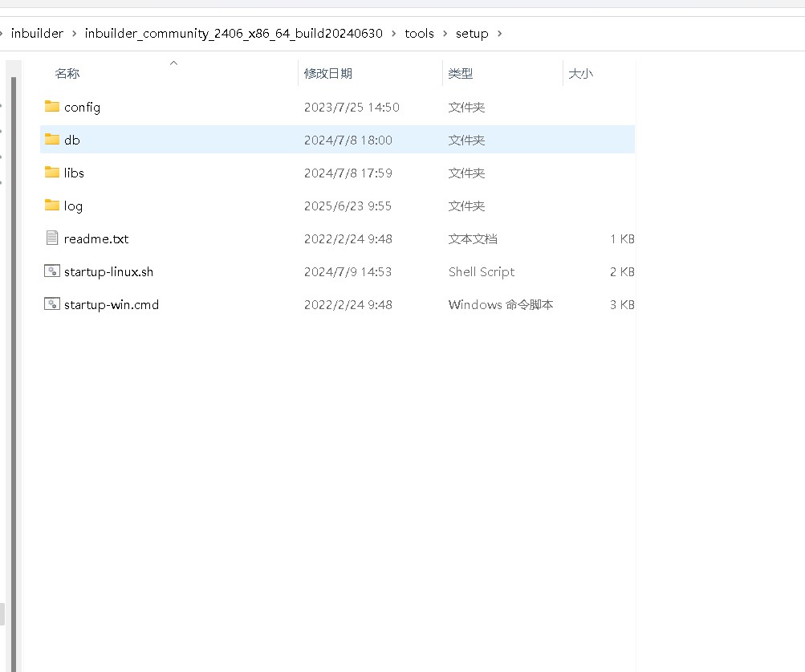Click the readme.txt text file icon
Image resolution: width=805 pixels, height=672 pixels.
pos(50,238)
